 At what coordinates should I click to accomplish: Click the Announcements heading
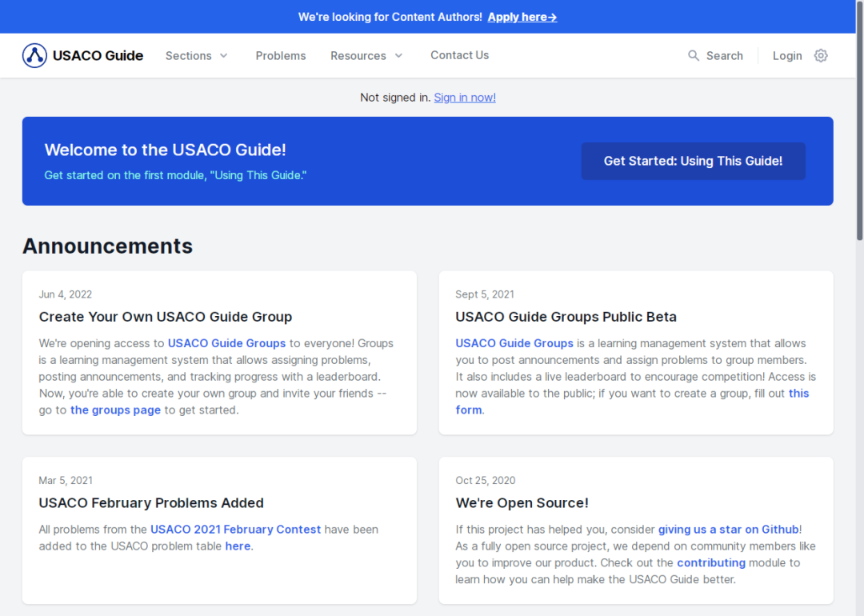pyautogui.click(x=107, y=246)
